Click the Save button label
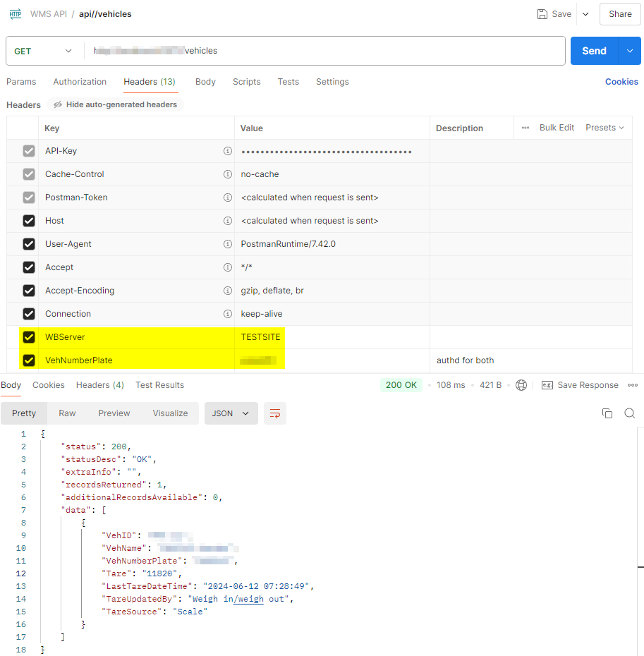The height and width of the screenshot is (656, 644). coord(561,14)
